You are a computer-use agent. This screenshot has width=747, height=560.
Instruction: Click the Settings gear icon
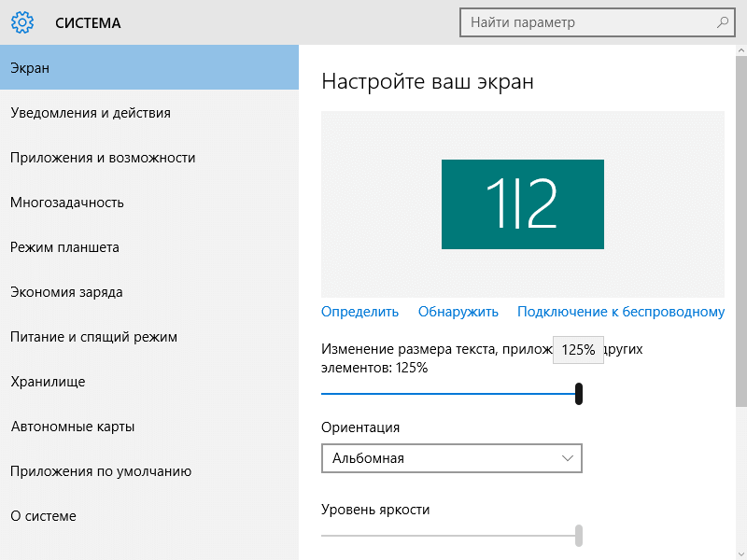(x=22, y=22)
